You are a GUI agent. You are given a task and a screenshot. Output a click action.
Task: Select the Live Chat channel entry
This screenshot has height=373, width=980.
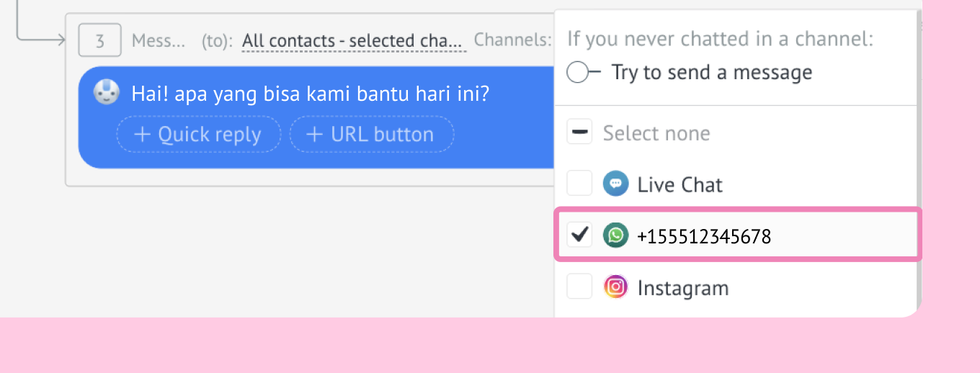pos(738,184)
